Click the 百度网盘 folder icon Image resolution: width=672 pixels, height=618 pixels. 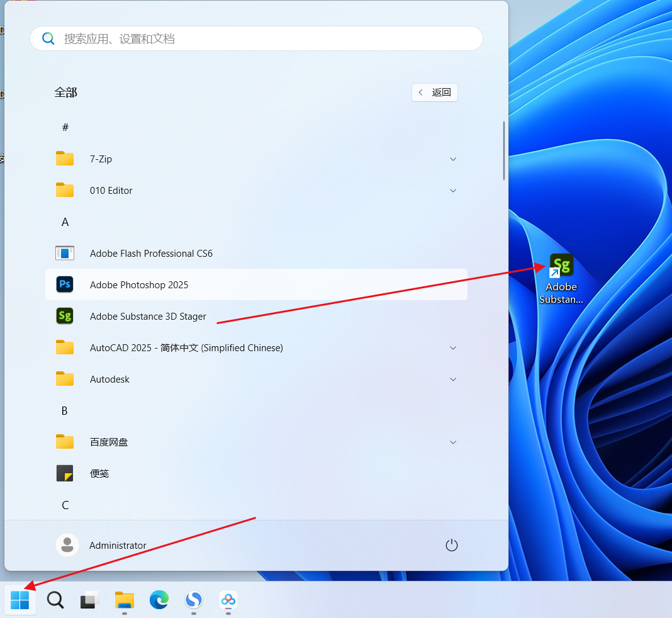point(65,442)
